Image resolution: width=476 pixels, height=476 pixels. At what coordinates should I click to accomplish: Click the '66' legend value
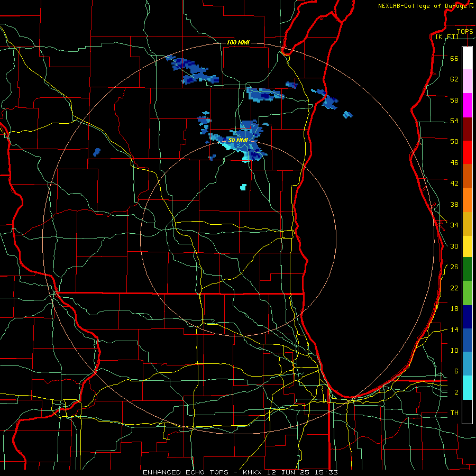pos(454,58)
